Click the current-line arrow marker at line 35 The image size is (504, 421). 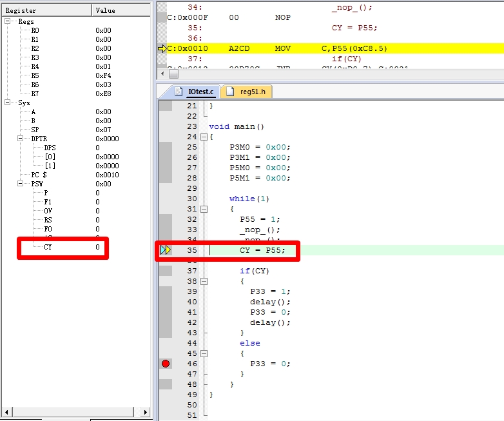tap(166, 250)
